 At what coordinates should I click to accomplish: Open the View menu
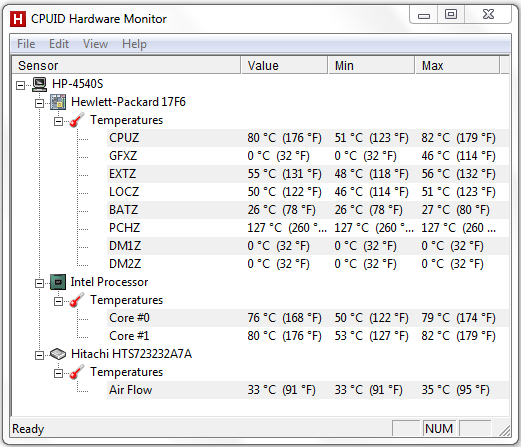pos(95,44)
